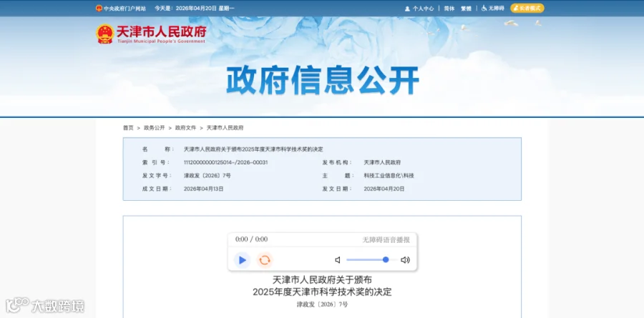Select the 主题 value 科技工业信息化\科技

pyautogui.click(x=389, y=176)
